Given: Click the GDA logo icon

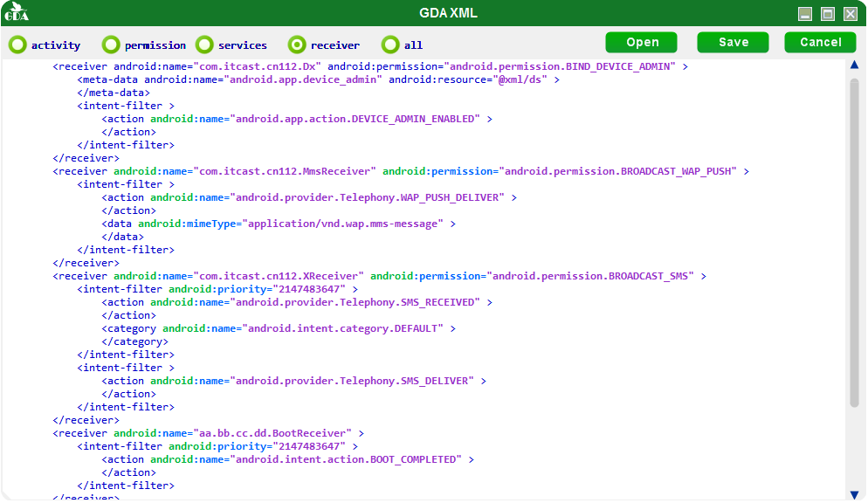Looking at the screenshot, I should click(16, 11).
